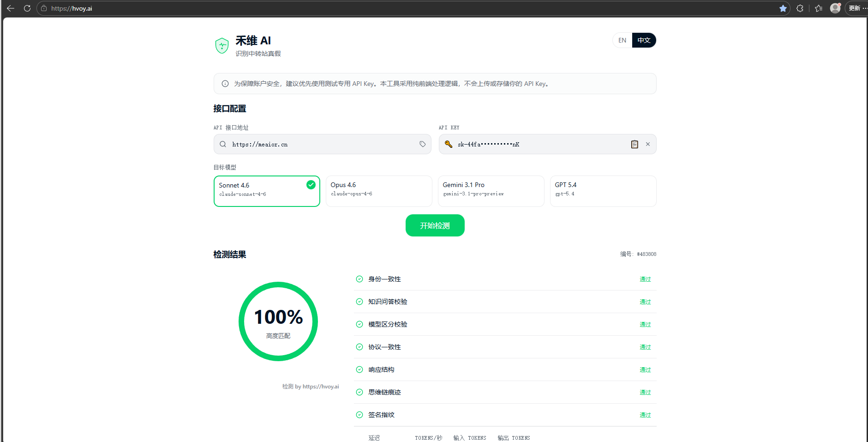Click the browser bookmark star icon
The width and height of the screenshot is (868, 442).
coord(783,8)
